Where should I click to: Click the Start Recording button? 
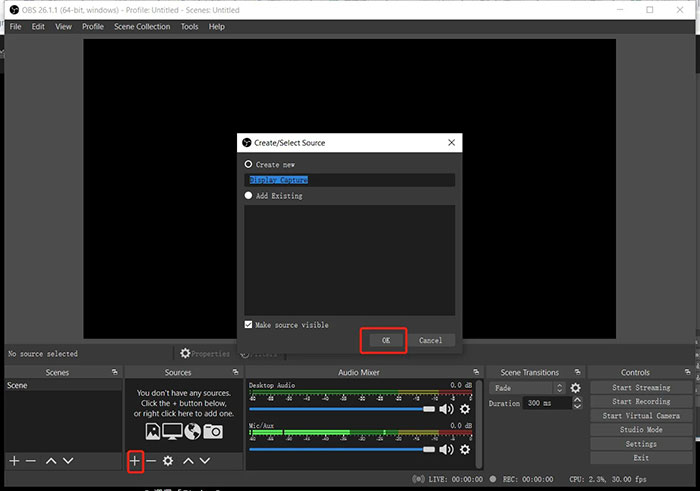pos(641,402)
